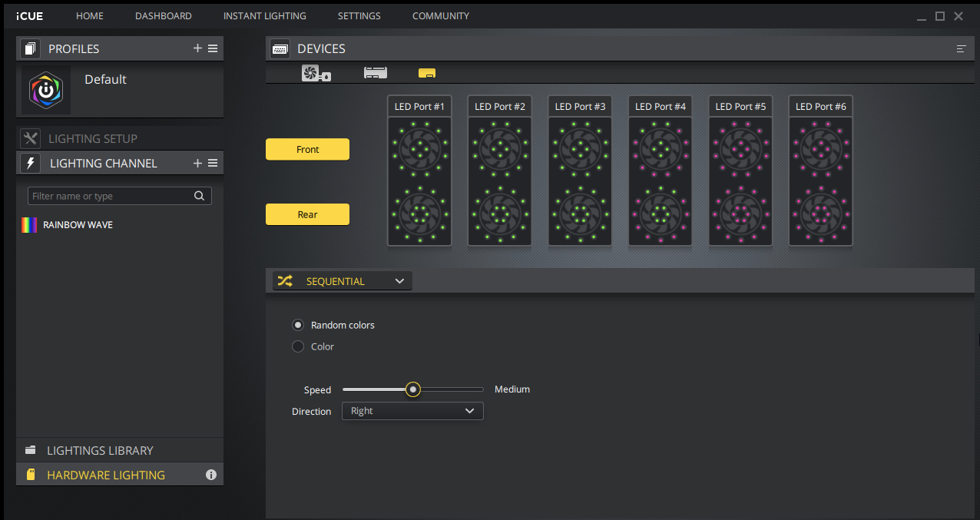Click the yellow Rear button
The width and height of the screenshot is (980, 520).
[x=307, y=214]
